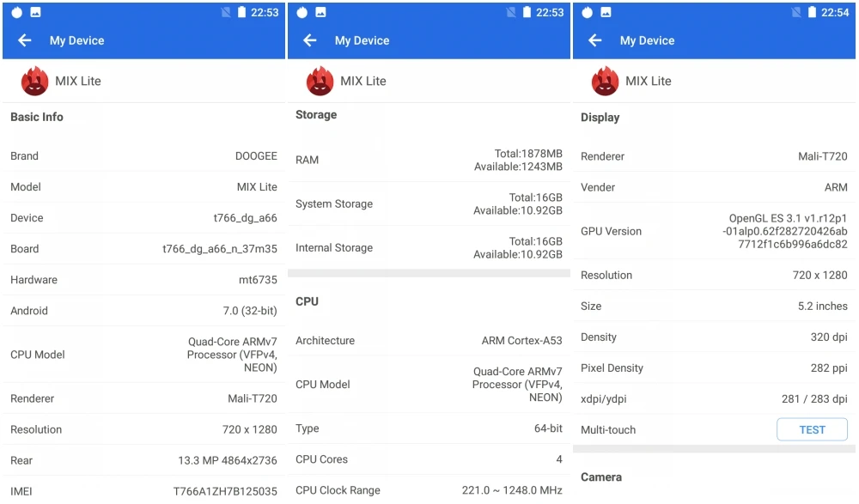Tap back arrow on Storage screen
Image resolution: width=859 pixels, height=504 pixels.
(310, 40)
